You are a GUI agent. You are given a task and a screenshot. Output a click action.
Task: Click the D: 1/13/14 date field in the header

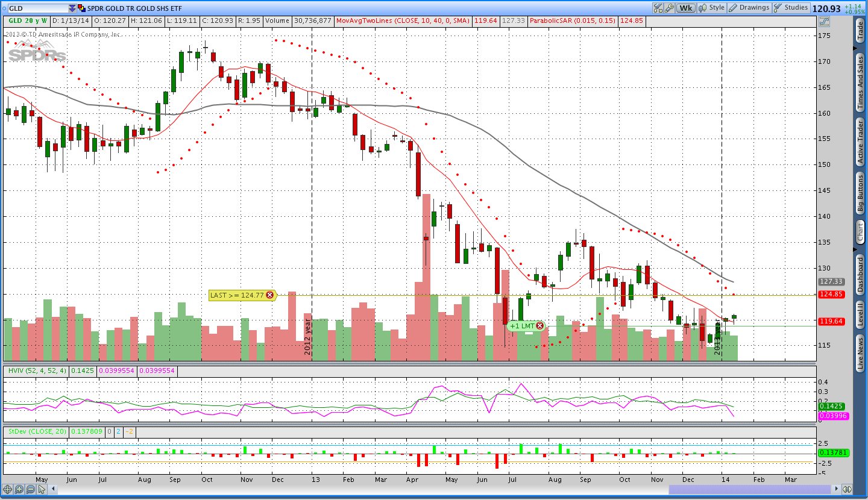[x=71, y=20]
